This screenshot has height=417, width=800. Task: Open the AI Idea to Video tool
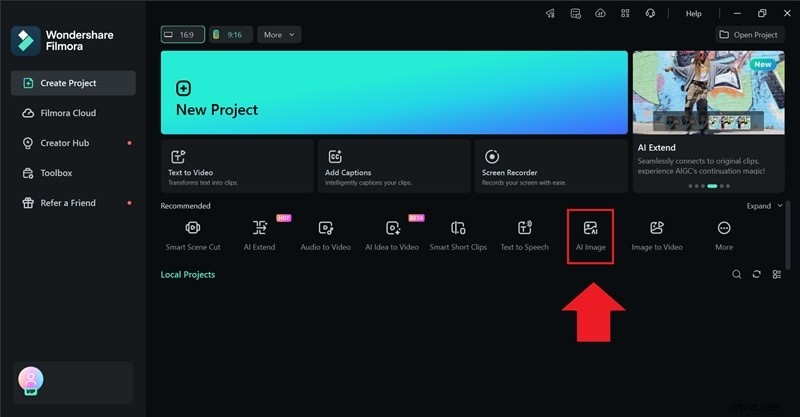point(392,234)
